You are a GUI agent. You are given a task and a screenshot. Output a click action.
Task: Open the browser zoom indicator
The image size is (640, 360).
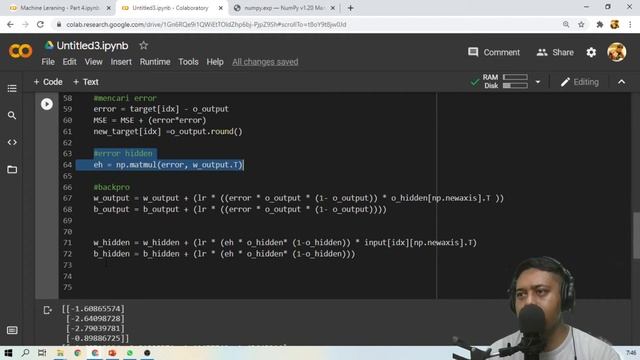(566, 24)
